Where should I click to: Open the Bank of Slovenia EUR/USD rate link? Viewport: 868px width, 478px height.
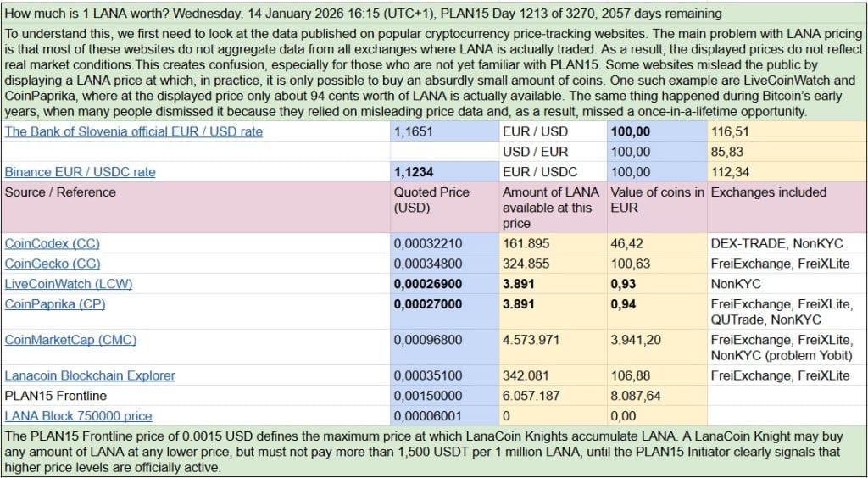(x=134, y=131)
